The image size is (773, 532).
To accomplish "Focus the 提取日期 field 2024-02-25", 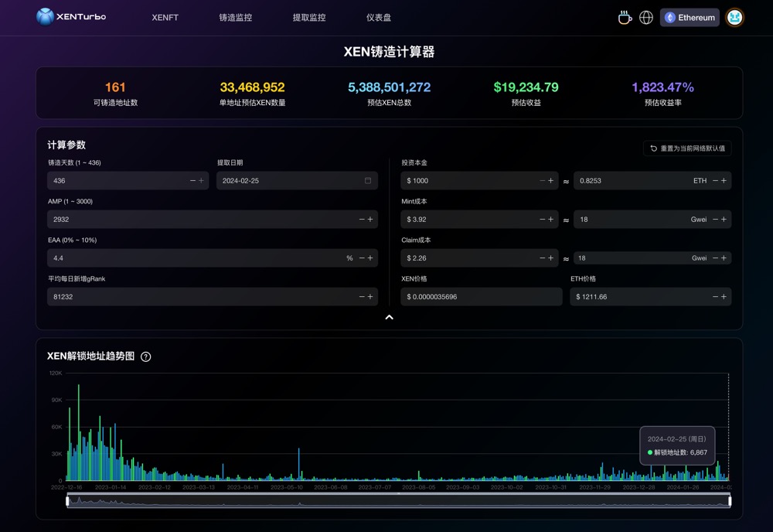I will (x=297, y=180).
